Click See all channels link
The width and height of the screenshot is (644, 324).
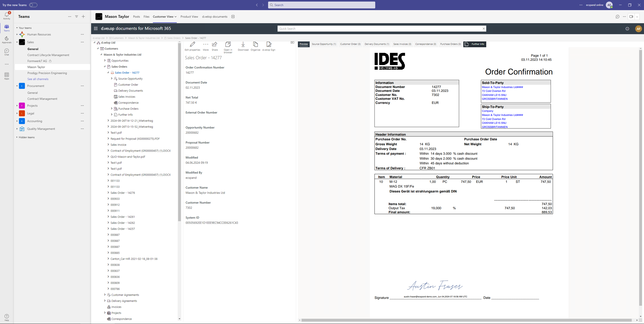click(38, 79)
